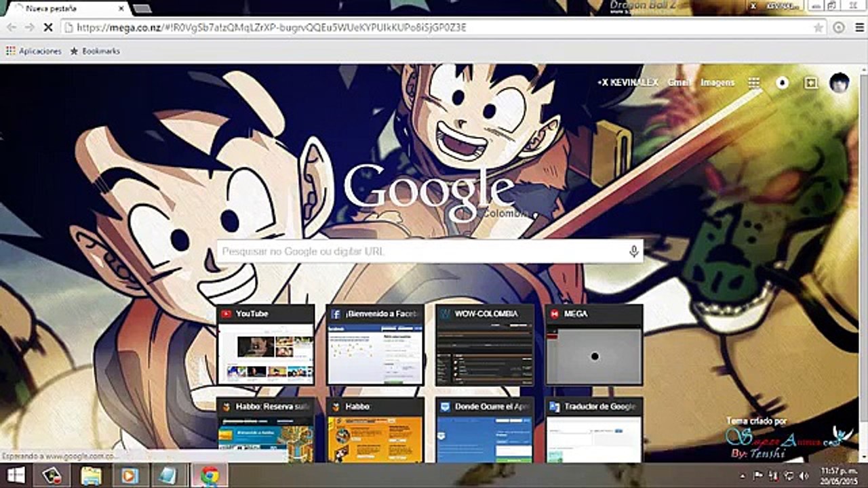The image size is (868, 488).
Task: Start voice search with the microphone
Action: coord(634,251)
